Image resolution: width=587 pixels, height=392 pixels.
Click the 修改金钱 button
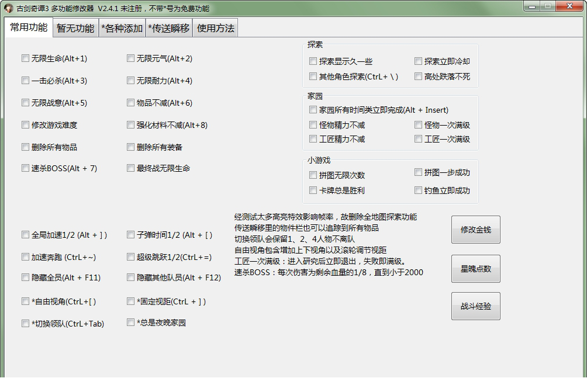[x=475, y=230]
